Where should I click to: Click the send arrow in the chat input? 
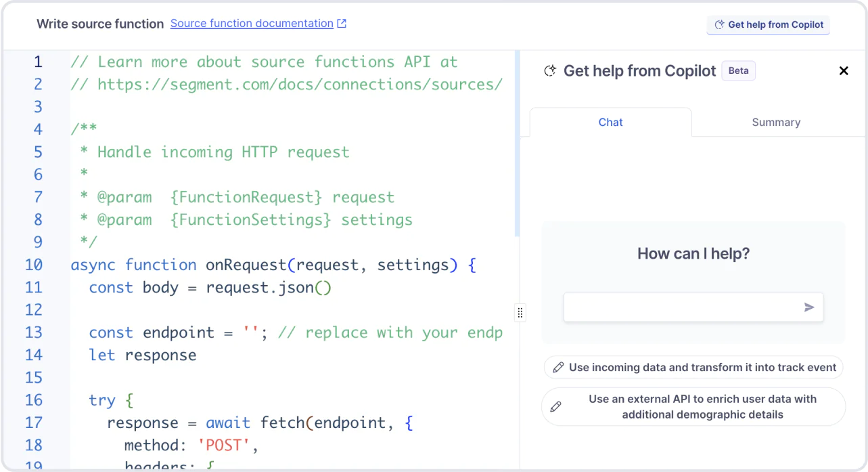point(809,307)
